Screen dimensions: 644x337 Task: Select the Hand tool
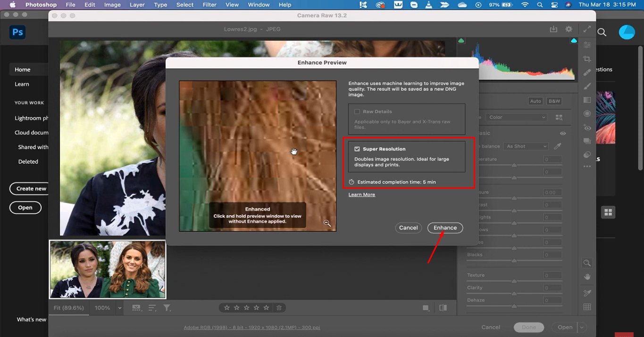pyautogui.click(x=587, y=277)
